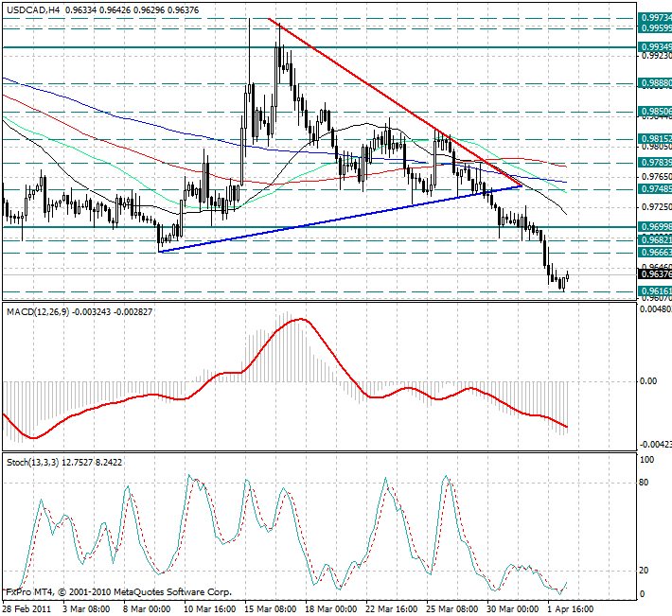Click the 0.9682 price level label
672x616 pixels.
pyautogui.click(x=655, y=239)
